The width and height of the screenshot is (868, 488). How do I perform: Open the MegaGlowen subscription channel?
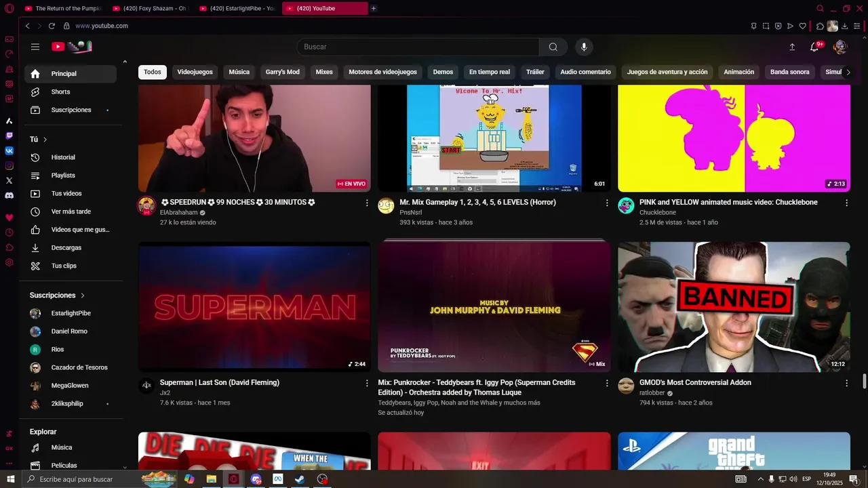71,386
